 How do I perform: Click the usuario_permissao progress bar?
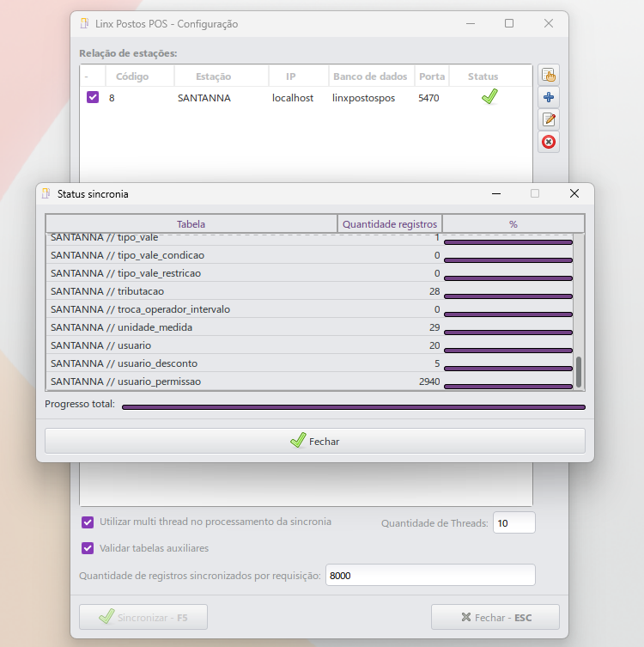click(x=508, y=387)
